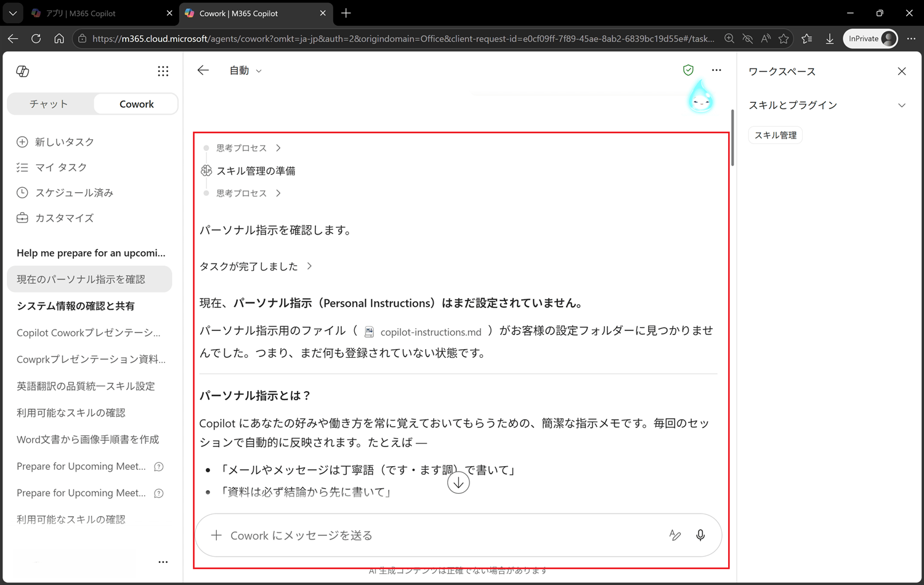Click the Copilot logo icon in sidebar

23,71
